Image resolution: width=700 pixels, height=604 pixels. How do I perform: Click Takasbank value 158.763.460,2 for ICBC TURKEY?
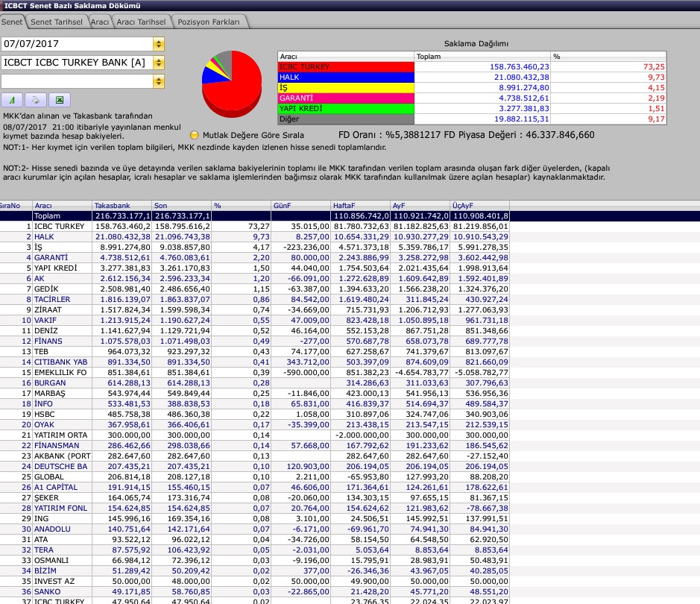coord(123,227)
